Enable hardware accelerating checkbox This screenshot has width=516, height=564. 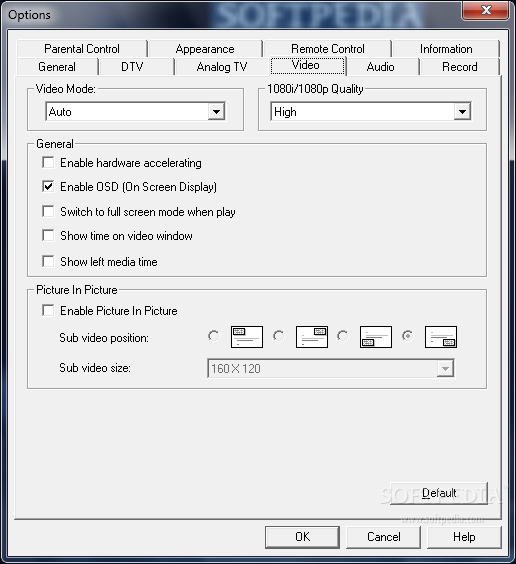[x=48, y=163]
